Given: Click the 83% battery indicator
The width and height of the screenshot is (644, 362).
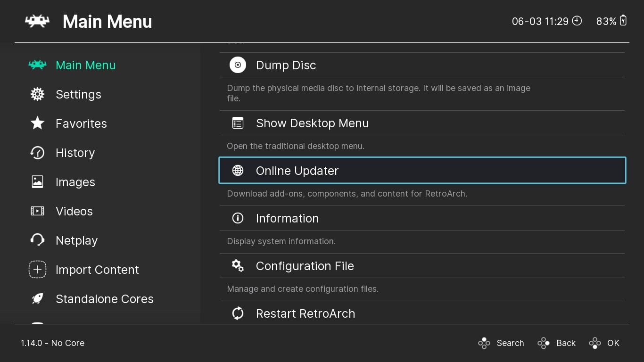Looking at the screenshot, I should (611, 21).
